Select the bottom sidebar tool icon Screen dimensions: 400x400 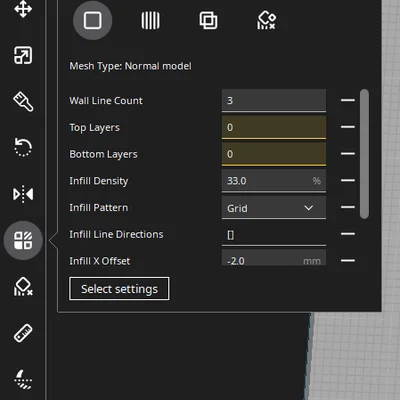tap(23, 379)
